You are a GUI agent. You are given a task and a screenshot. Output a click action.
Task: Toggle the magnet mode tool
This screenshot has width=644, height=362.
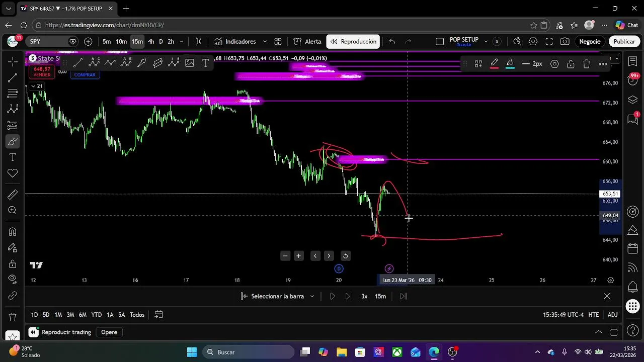(13, 232)
